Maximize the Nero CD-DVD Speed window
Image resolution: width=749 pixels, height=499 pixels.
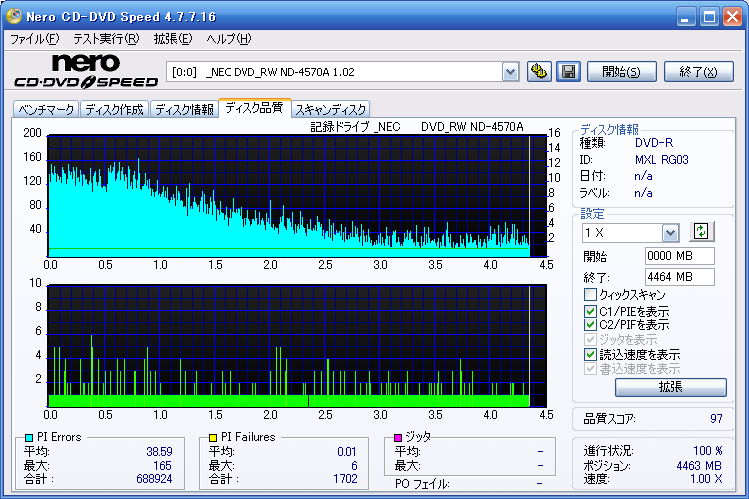pyautogui.click(x=709, y=17)
